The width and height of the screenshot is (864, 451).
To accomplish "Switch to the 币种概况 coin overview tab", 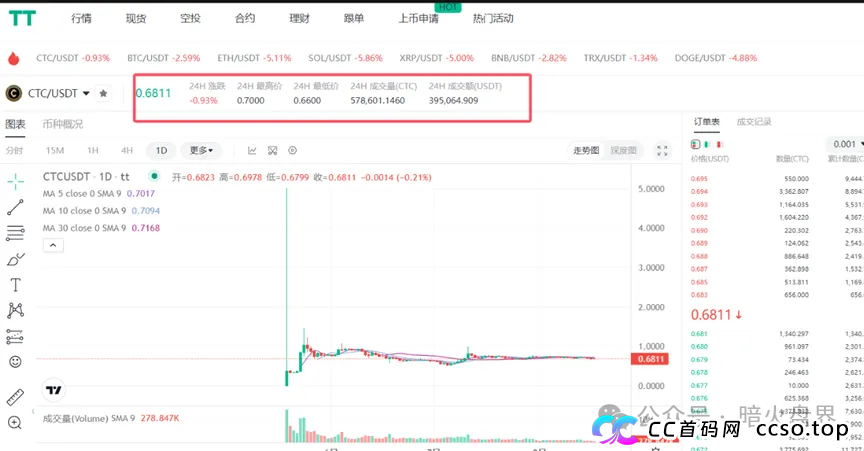I will click(x=63, y=124).
